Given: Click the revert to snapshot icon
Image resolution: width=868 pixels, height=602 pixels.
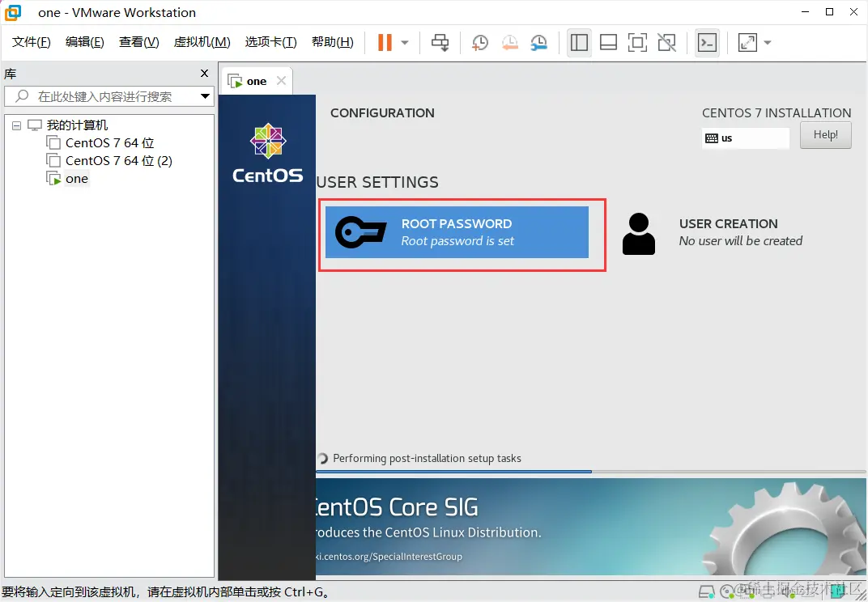Looking at the screenshot, I should click(509, 43).
